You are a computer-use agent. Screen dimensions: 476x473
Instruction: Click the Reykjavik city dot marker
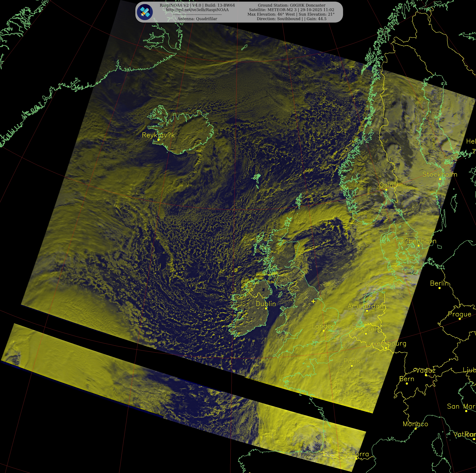(x=158, y=140)
